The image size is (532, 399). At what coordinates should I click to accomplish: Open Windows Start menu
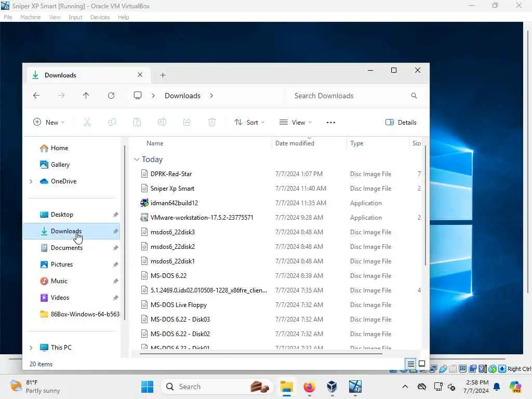click(147, 387)
